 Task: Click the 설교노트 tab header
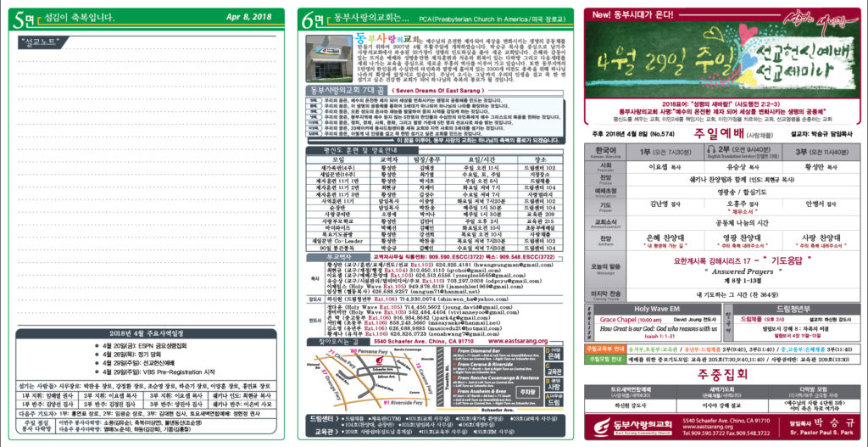pyautogui.click(x=42, y=41)
